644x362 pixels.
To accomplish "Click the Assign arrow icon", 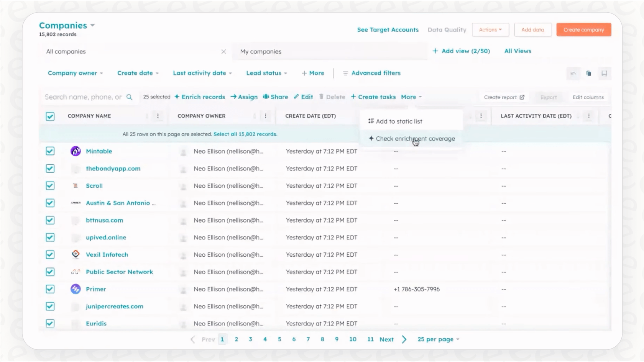I will tap(233, 97).
